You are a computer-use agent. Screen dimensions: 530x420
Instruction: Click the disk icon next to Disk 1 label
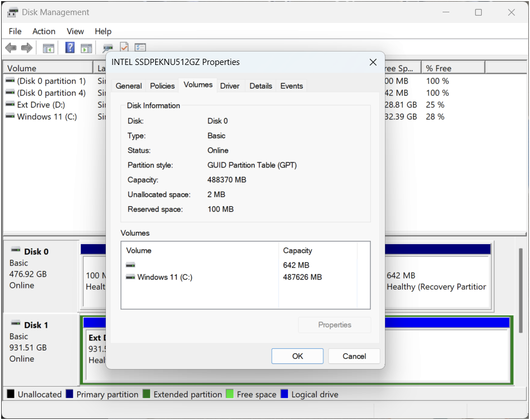point(16,324)
